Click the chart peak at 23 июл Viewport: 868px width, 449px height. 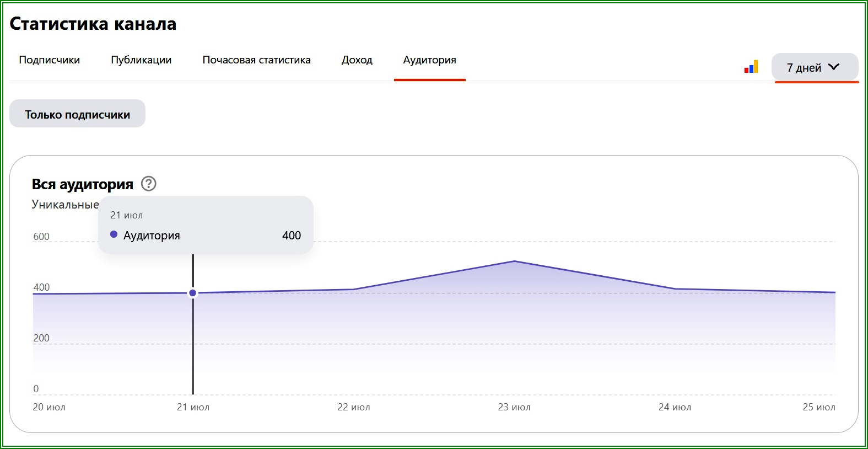(514, 261)
